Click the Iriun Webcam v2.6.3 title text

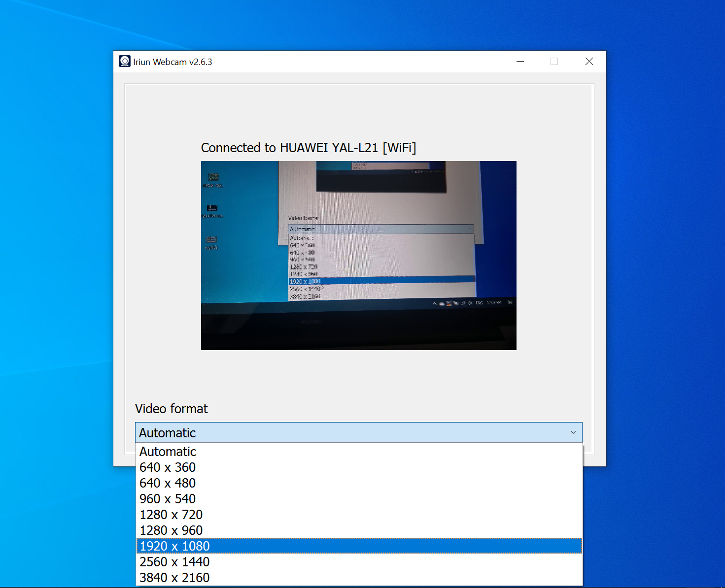[x=173, y=62]
